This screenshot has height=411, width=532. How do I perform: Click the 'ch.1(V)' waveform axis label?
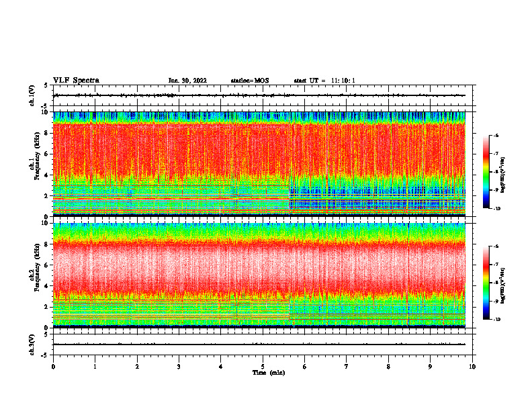point(32,95)
